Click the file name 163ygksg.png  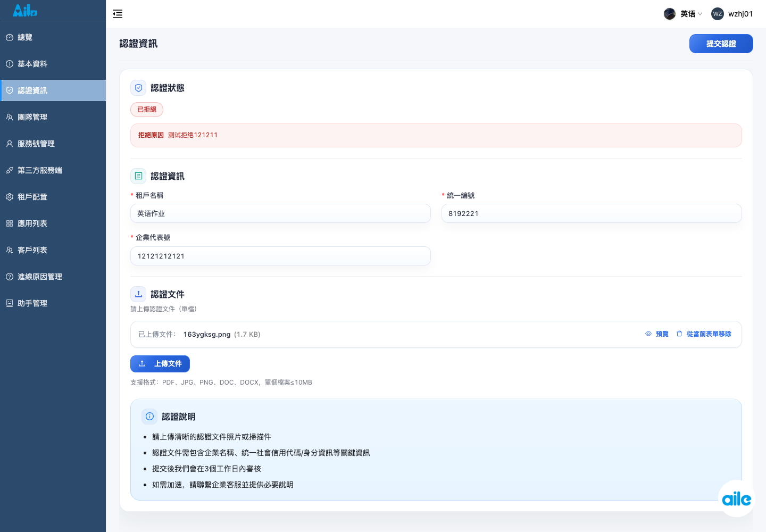(207, 335)
